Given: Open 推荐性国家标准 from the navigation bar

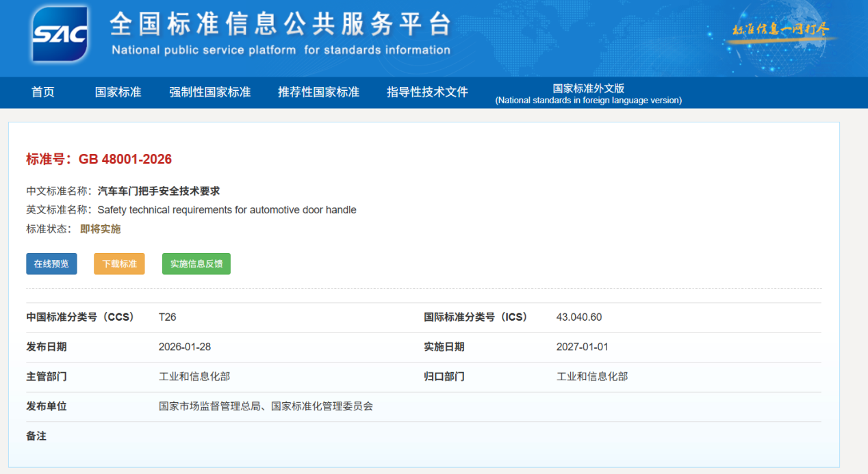Looking at the screenshot, I should pos(318,92).
